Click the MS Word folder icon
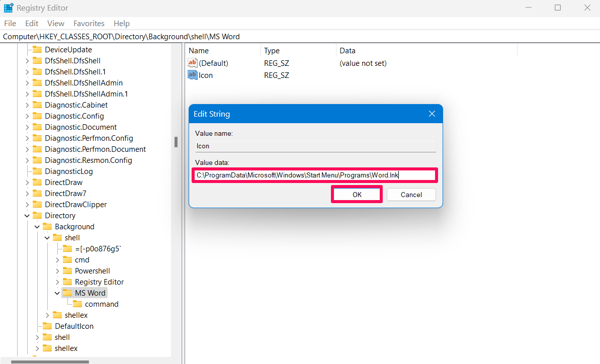600x364 pixels. point(67,293)
